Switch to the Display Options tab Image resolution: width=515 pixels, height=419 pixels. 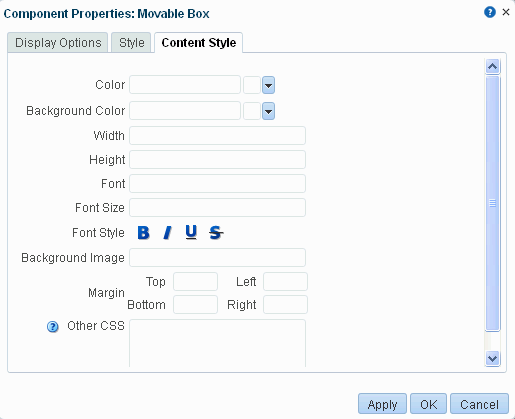pos(58,43)
